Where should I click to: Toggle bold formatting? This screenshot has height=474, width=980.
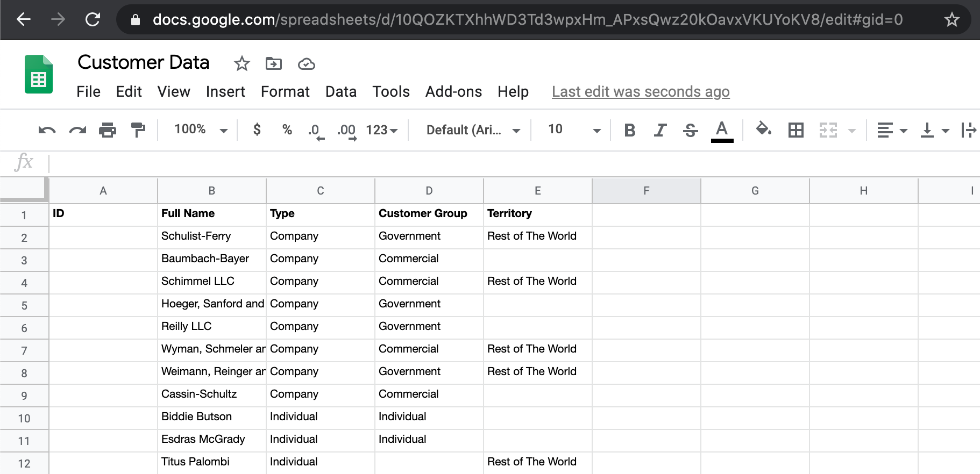pos(629,130)
